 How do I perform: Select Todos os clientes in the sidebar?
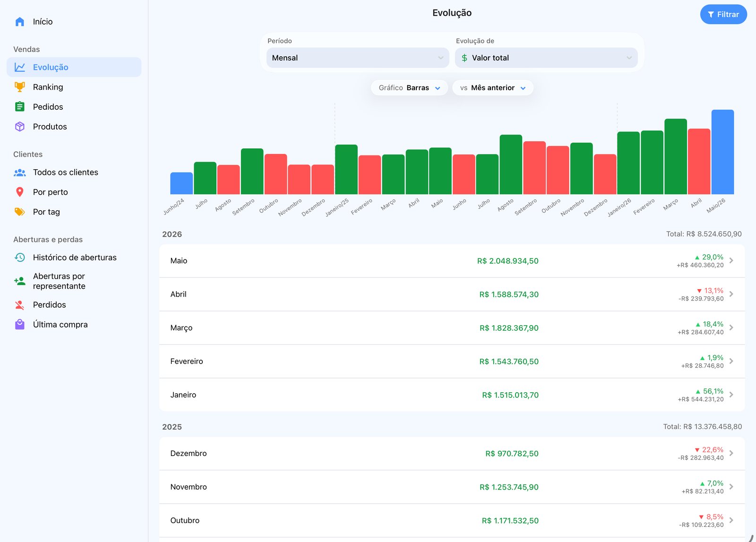point(74,172)
